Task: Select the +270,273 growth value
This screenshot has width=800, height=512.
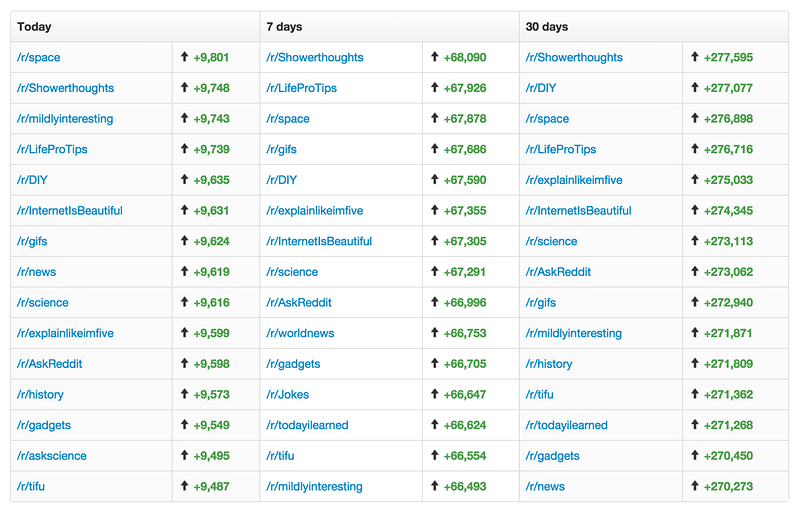Action: [x=728, y=486]
